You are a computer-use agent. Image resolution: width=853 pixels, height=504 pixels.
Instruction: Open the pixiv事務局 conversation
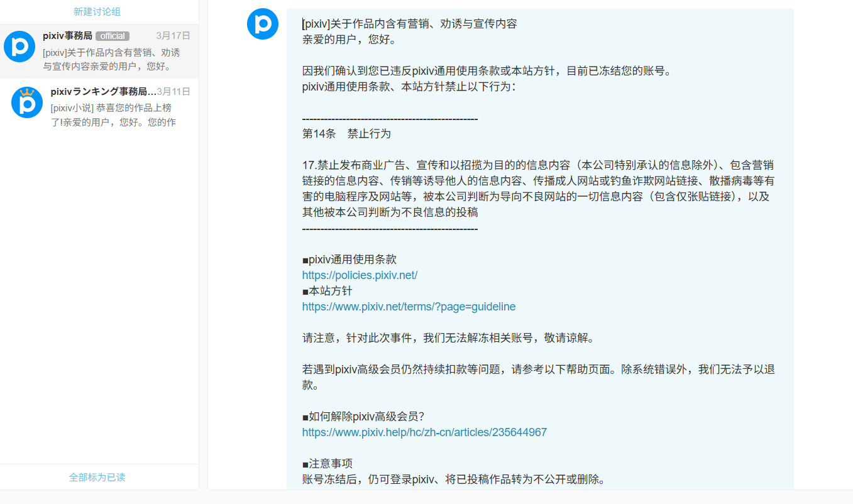coord(99,51)
